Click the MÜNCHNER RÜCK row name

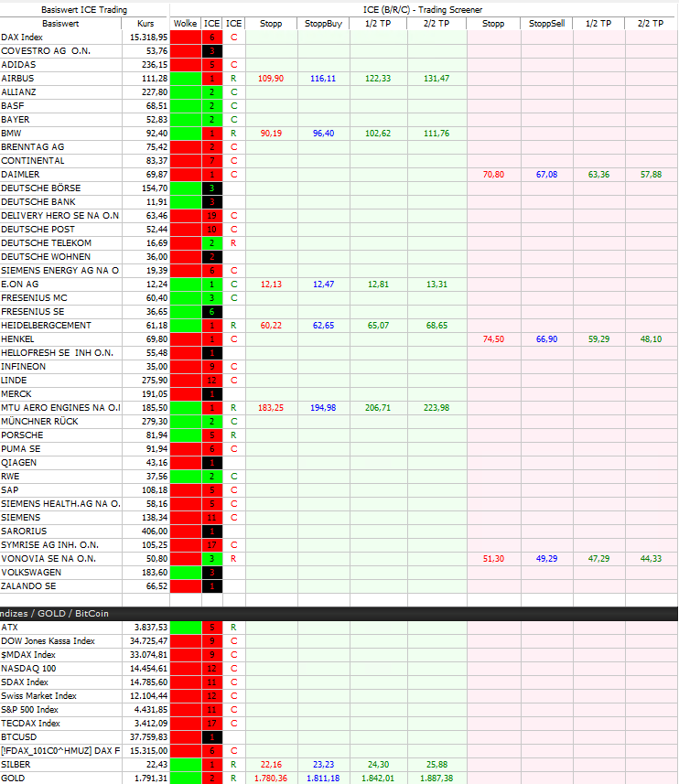coord(39,422)
